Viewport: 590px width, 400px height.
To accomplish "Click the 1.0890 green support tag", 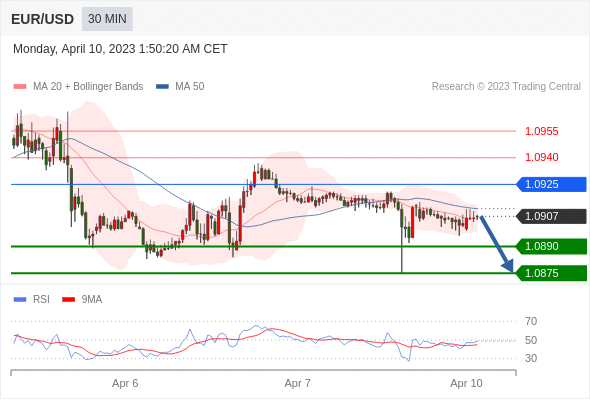I will point(551,246).
